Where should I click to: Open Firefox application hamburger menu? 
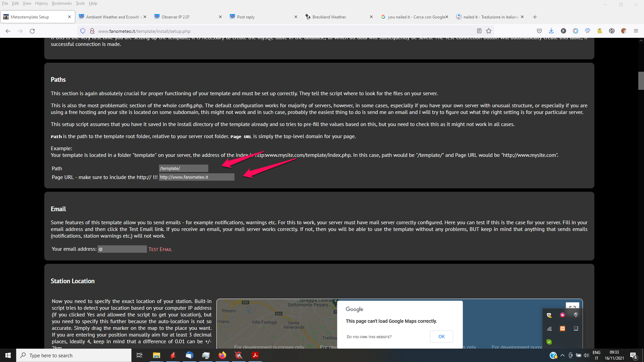click(x=636, y=31)
